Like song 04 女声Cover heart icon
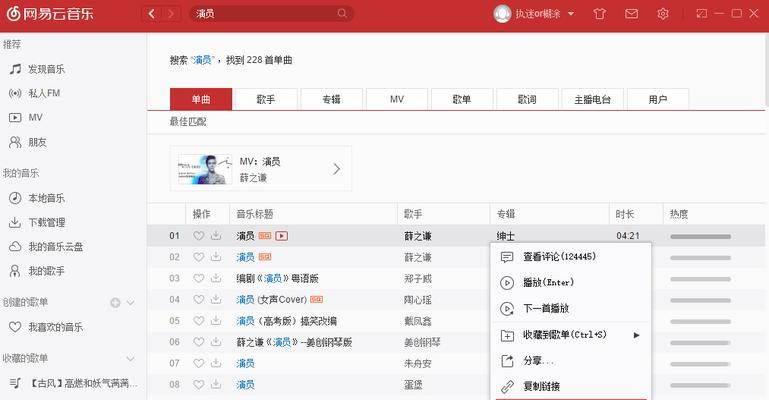Image resolution: width=769 pixels, height=400 pixels. tap(198, 299)
